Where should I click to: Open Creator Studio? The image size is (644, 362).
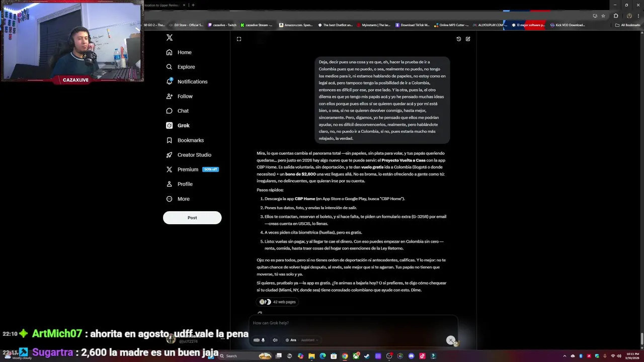pos(188,155)
